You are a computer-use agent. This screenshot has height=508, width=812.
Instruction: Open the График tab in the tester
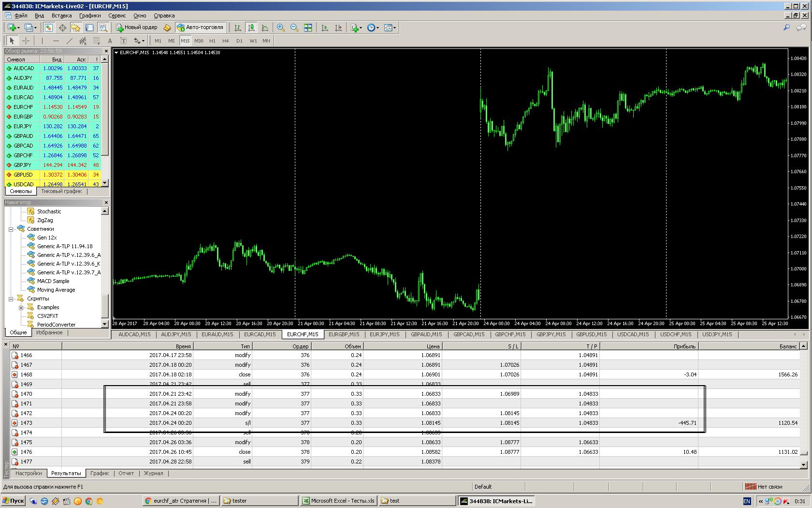tap(100, 473)
